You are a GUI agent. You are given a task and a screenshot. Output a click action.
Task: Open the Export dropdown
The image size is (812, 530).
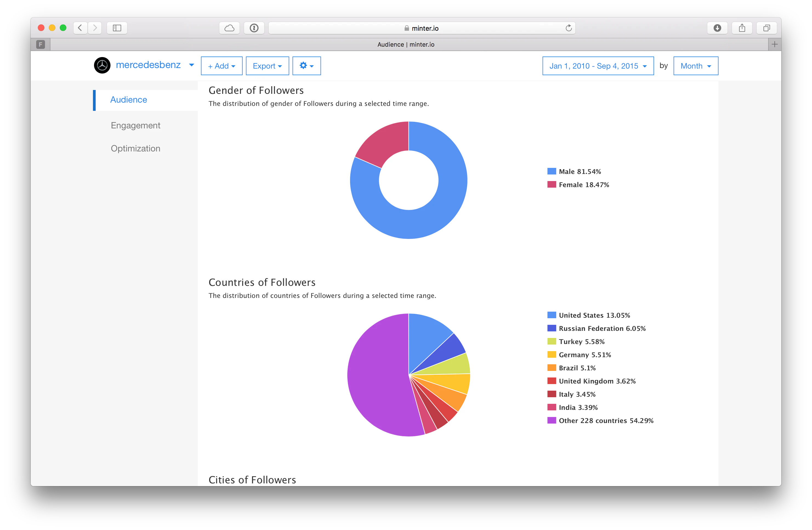[x=267, y=66]
